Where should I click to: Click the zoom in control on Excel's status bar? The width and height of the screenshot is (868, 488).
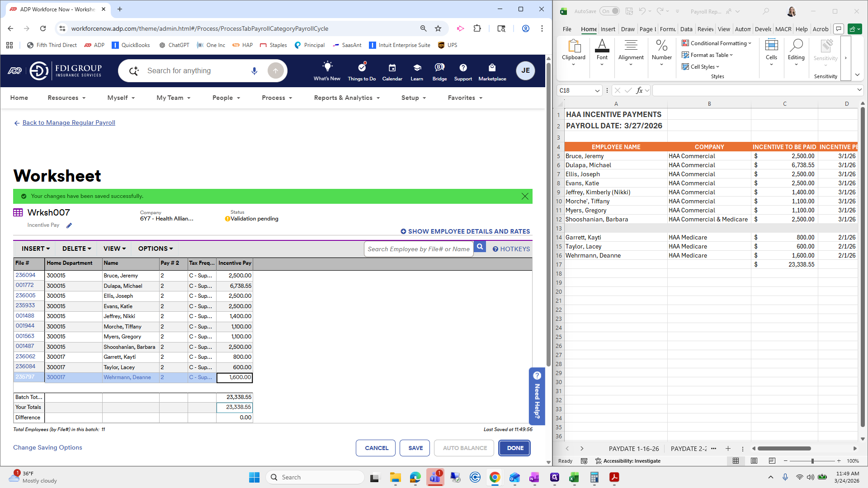point(840,461)
